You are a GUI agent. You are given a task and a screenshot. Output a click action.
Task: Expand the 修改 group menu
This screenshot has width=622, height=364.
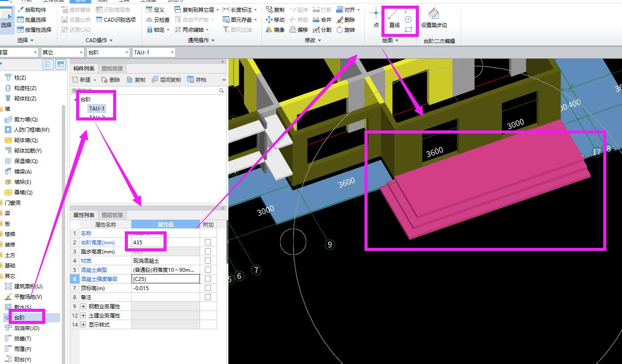point(313,40)
